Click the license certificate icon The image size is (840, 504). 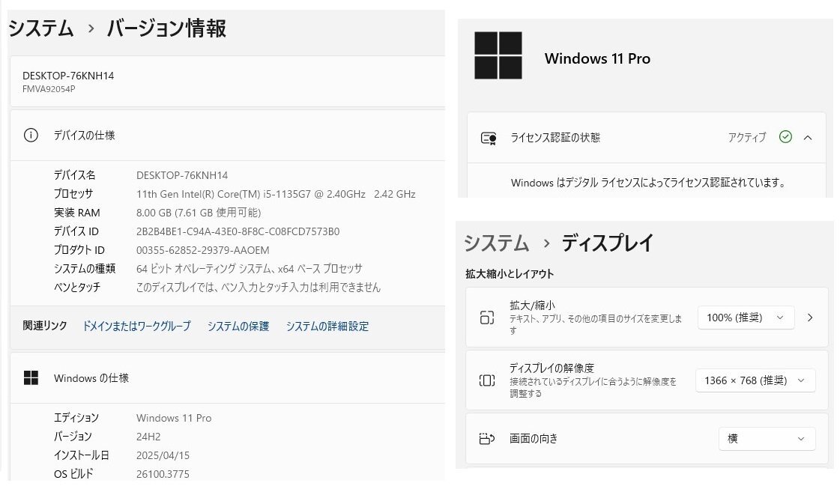click(489, 138)
